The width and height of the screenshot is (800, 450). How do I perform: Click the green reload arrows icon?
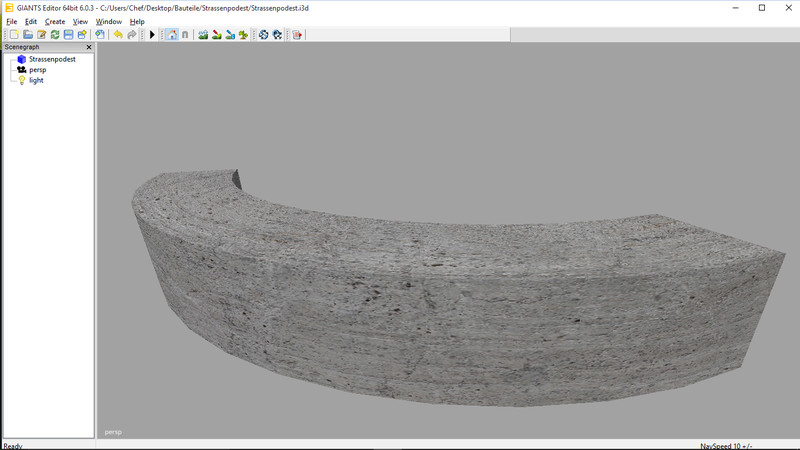tap(55, 35)
